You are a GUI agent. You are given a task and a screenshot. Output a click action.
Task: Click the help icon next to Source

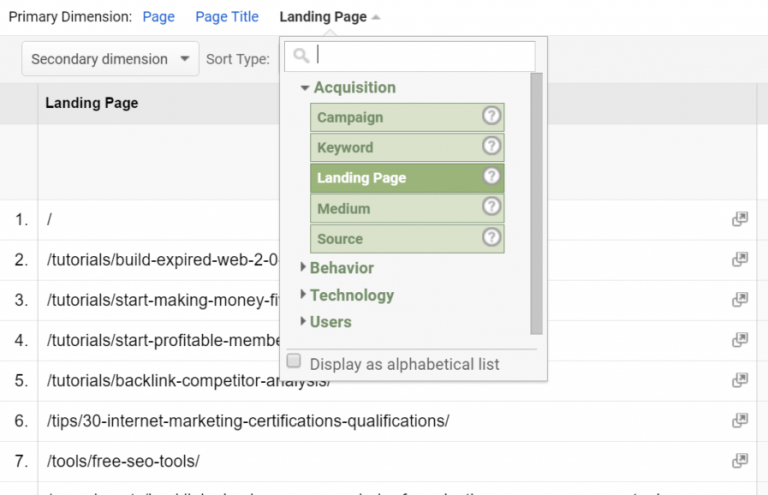tap(491, 238)
